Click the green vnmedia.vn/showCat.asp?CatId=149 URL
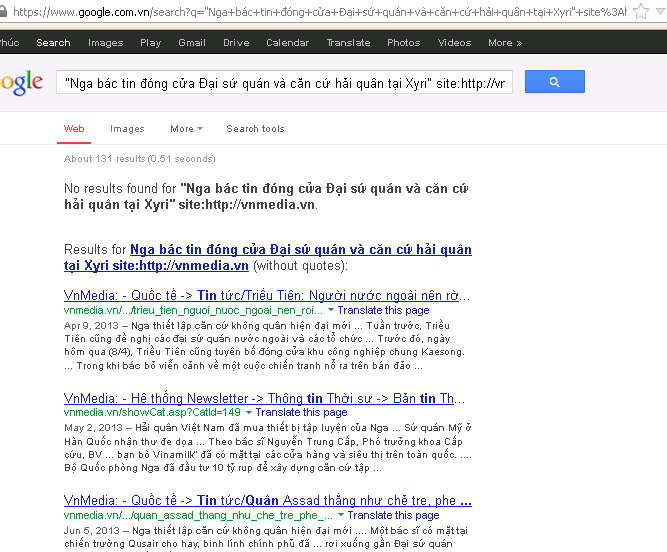 152,412
